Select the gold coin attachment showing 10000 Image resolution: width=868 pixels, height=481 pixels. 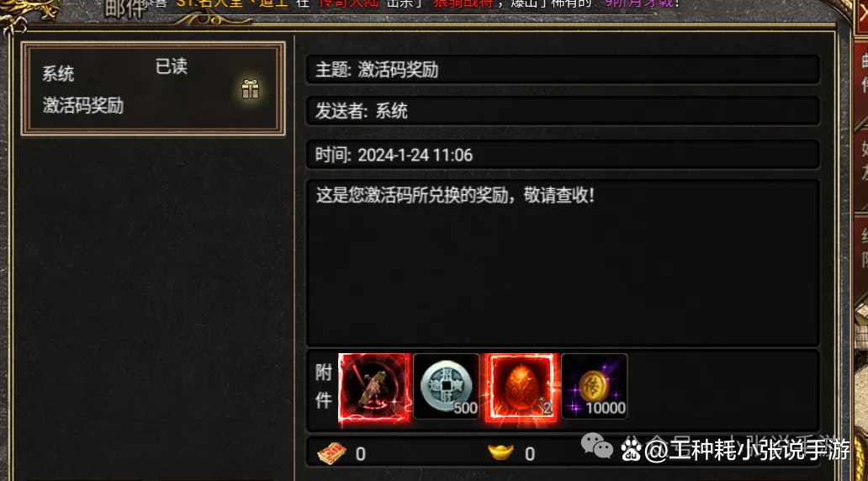pyautogui.click(x=595, y=386)
